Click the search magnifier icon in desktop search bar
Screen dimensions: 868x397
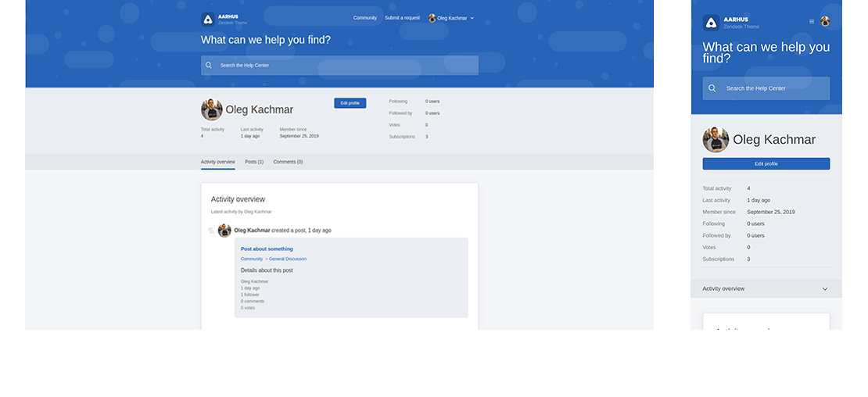tap(209, 65)
